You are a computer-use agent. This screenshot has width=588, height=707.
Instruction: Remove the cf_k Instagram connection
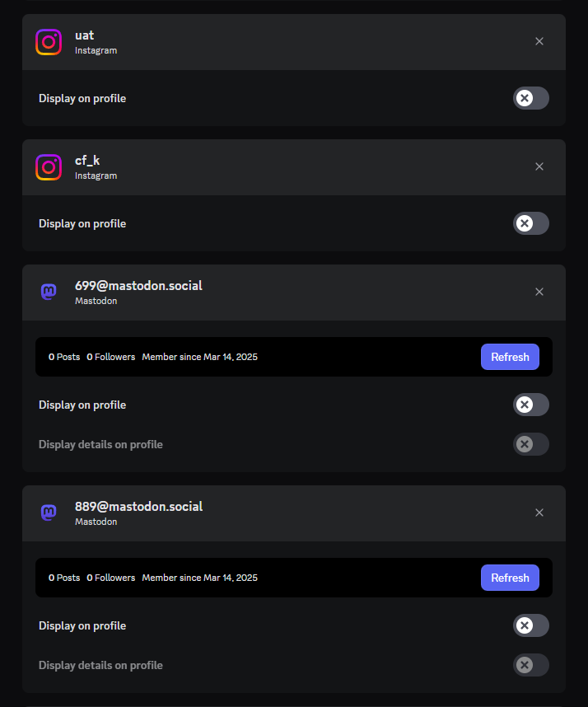pyautogui.click(x=539, y=166)
